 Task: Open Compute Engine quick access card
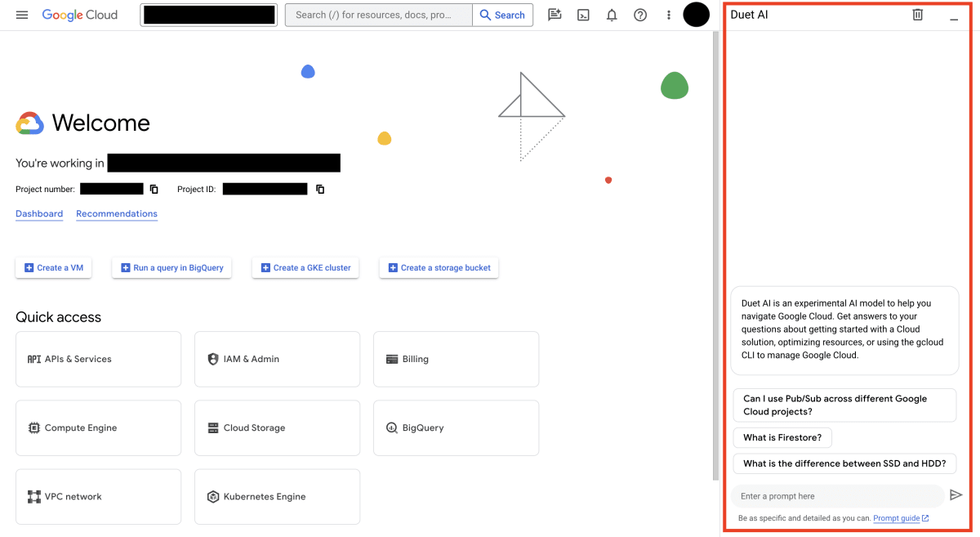pyautogui.click(x=98, y=427)
